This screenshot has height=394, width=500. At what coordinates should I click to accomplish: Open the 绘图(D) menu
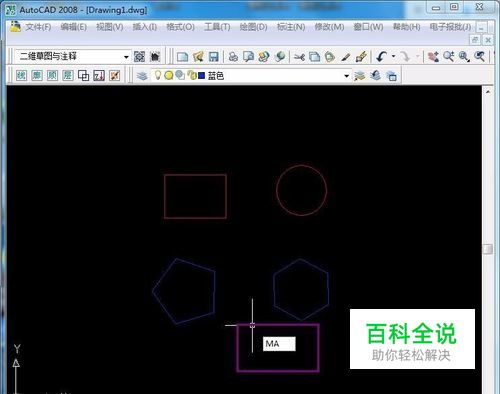[253, 27]
